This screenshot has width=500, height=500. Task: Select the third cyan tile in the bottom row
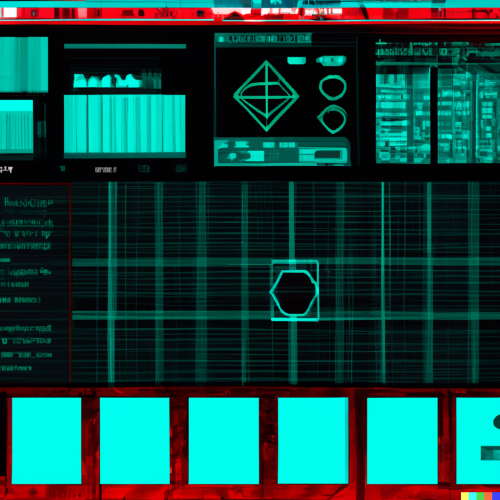click(x=224, y=440)
